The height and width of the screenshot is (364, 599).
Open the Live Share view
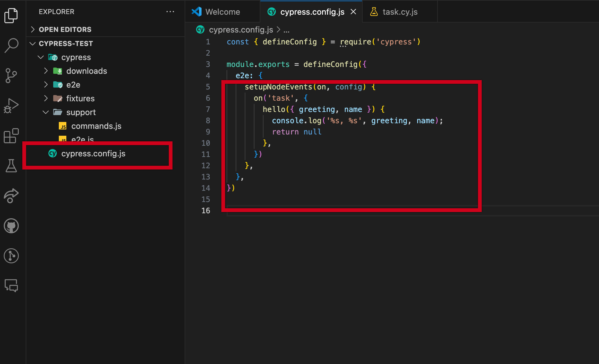tap(11, 196)
